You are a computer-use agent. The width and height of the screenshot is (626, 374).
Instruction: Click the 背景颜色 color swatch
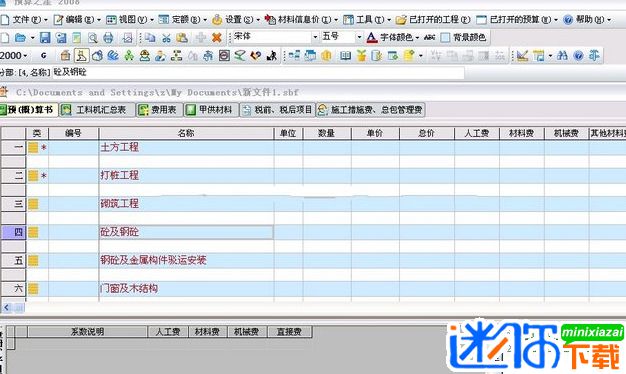445,38
